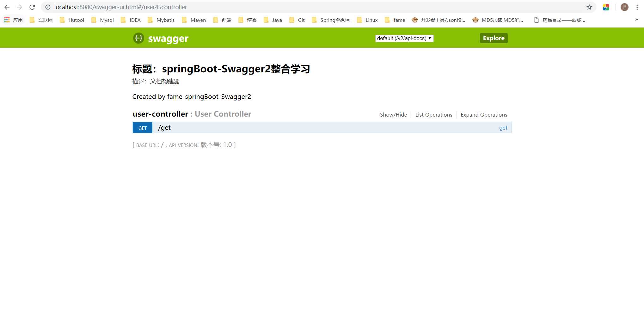The image size is (644, 333).
Task: Reload the page with refresh icon
Action: [x=32, y=7]
